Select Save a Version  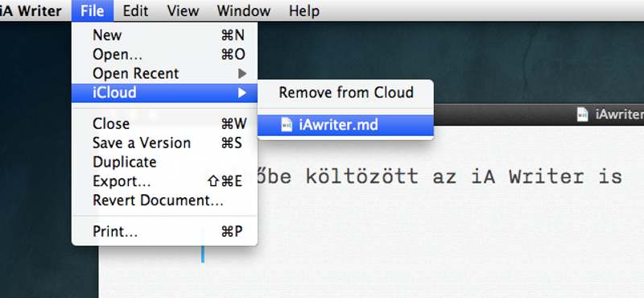165,143
